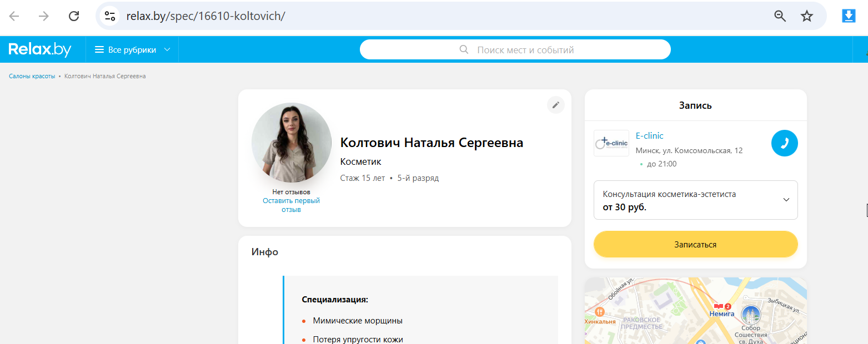Open the profile photo of Колтович Наталья
This screenshot has height=344, width=868.
click(x=292, y=143)
